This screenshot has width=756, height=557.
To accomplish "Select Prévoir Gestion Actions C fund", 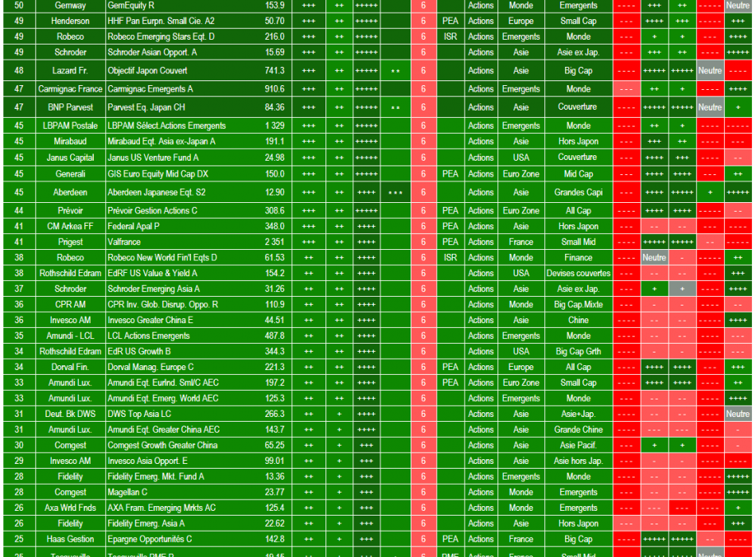I will click(152, 210).
